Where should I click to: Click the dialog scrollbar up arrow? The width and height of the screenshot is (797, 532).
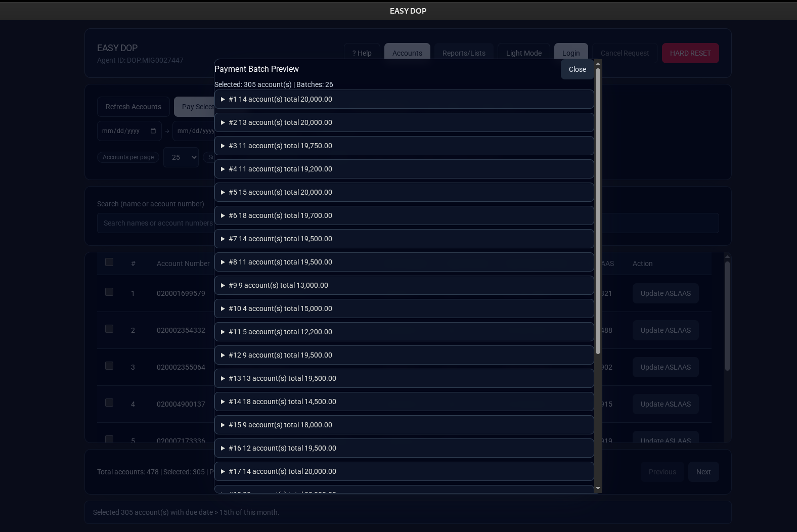coord(598,63)
